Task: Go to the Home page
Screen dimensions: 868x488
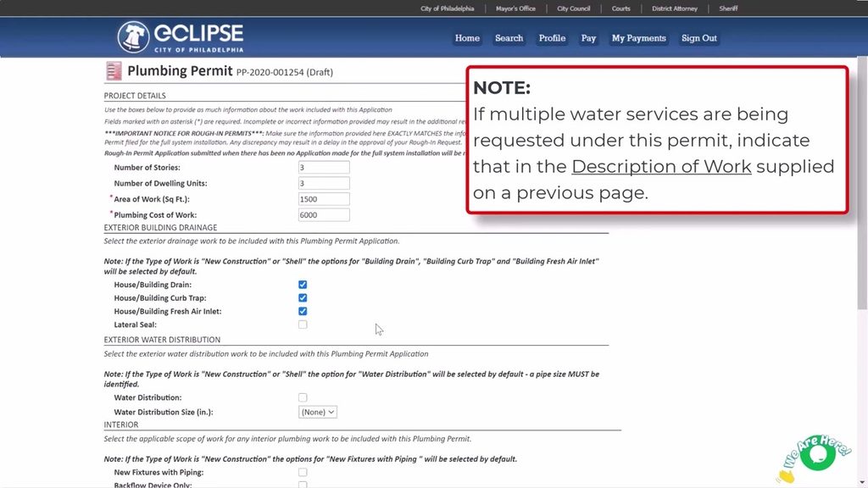Action: 467,38
